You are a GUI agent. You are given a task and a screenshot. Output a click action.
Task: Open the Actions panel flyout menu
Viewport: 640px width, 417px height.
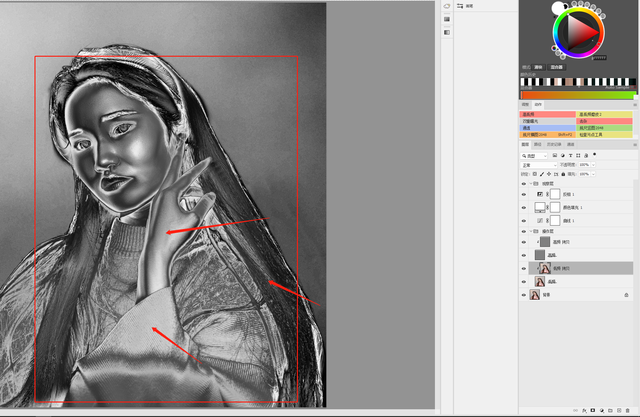pyautogui.click(x=635, y=105)
